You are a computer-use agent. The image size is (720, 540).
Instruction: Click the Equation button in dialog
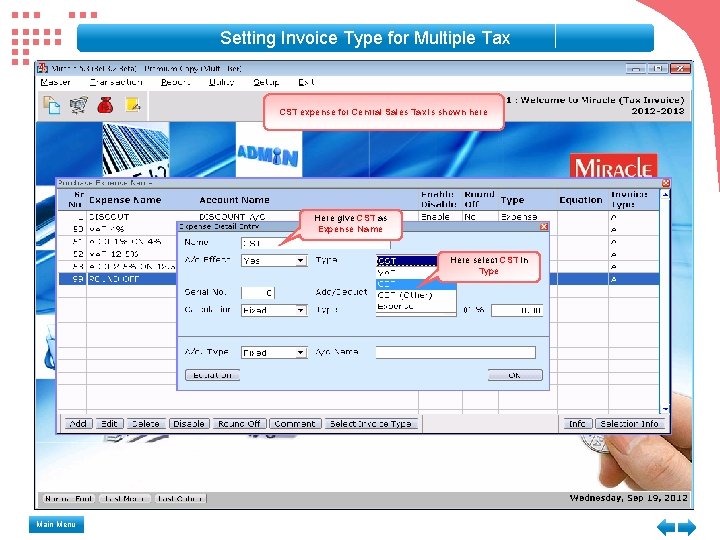pyautogui.click(x=213, y=375)
